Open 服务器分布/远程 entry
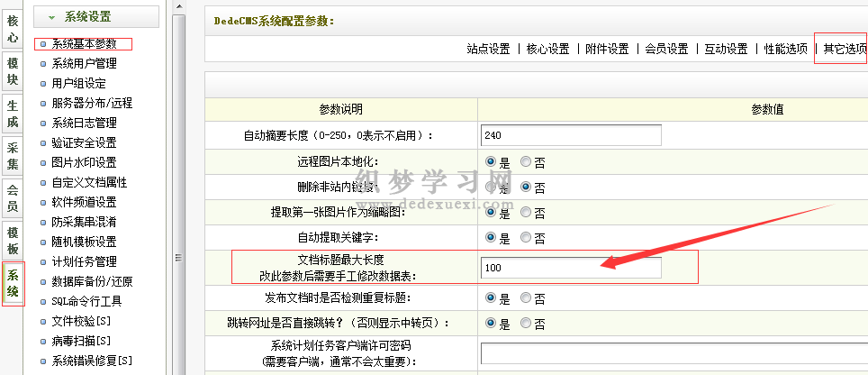 [x=92, y=103]
